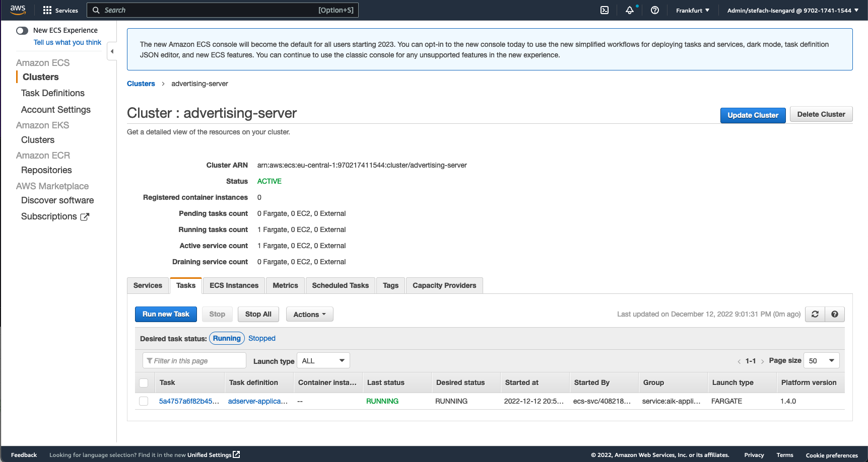Image resolution: width=868 pixels, height=462 pixels.
Task: Sort by Started at column header
Action: coord(522,382)
